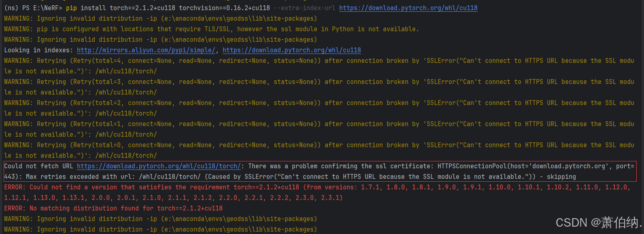Click 'There was a problem confirming the ssl certificate'

click(339, 166)
